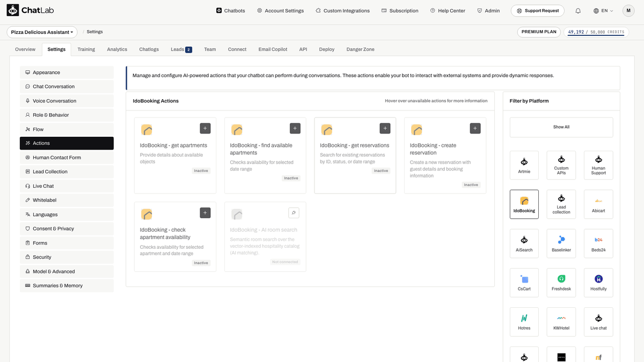Open Role & Behavior settings in sidebar
Screen dimensions: 644x362
pyautogui.click(x=67, y=115)
